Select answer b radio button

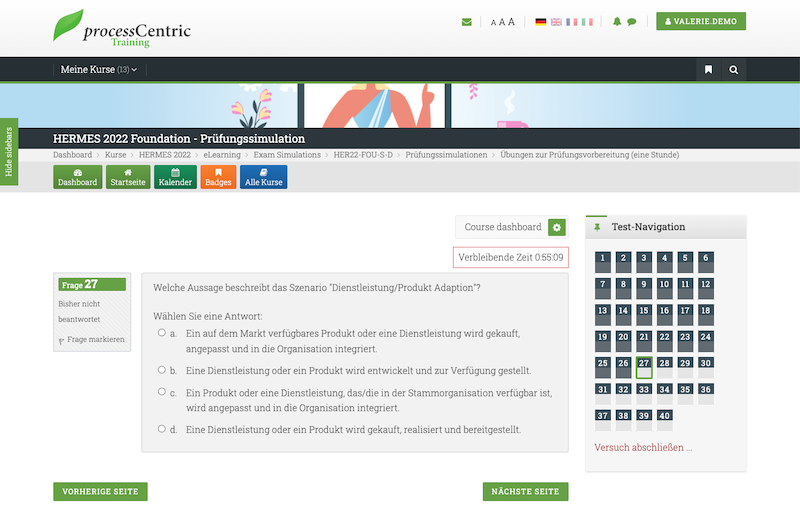(x=162, y=370)
